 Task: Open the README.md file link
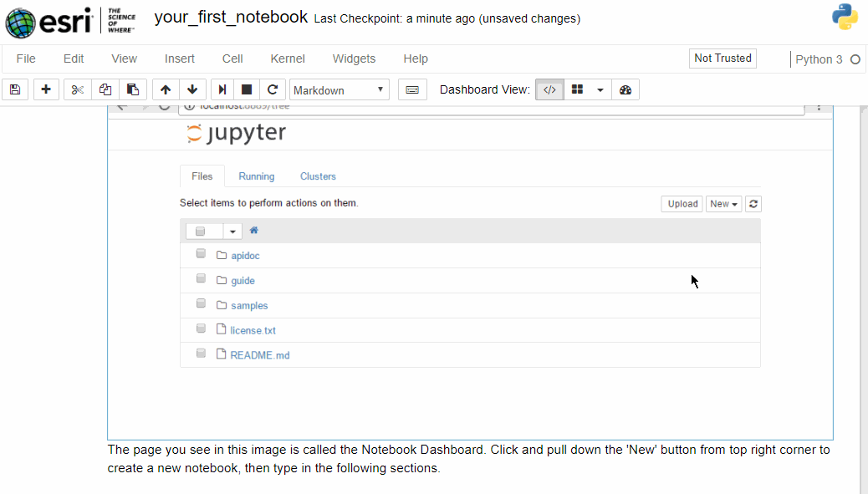click(259, 355)
